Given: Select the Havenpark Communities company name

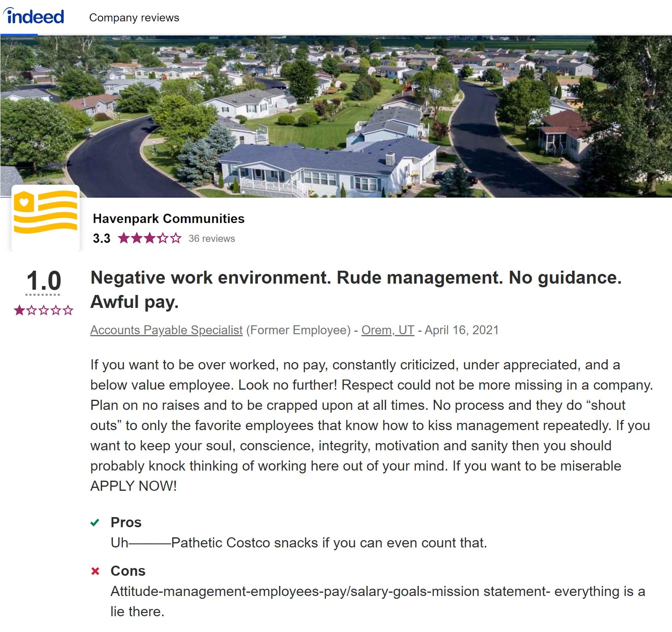Looking at the screenshot, I should [169, 218].
